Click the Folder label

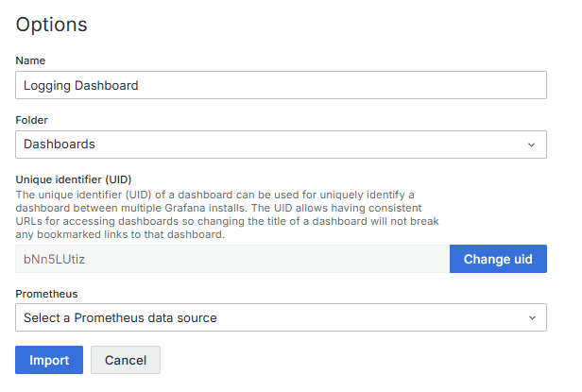point(31,120)
